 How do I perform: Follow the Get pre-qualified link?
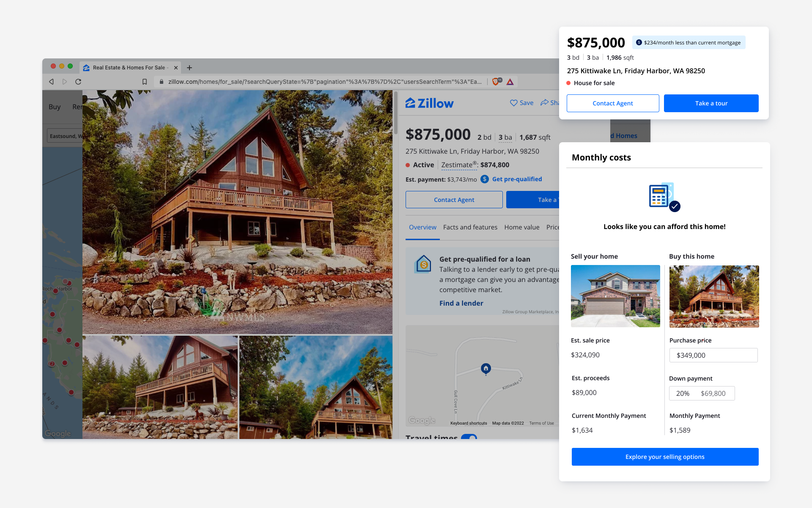[x=517, y=179]
